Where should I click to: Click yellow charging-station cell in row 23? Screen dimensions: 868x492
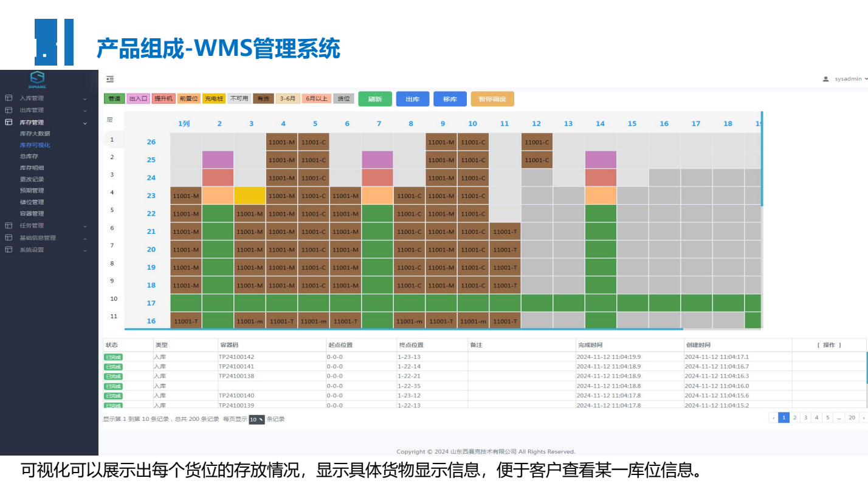(250, 196)
